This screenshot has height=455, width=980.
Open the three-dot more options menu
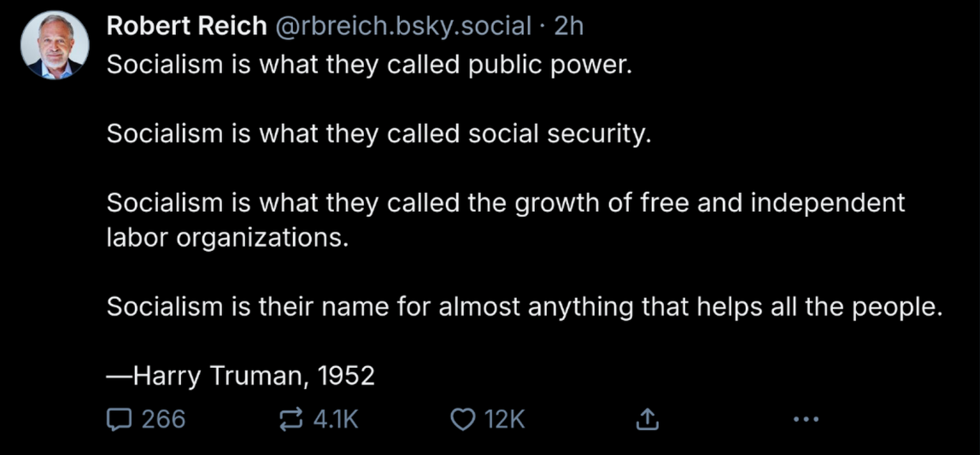(806, 419)
